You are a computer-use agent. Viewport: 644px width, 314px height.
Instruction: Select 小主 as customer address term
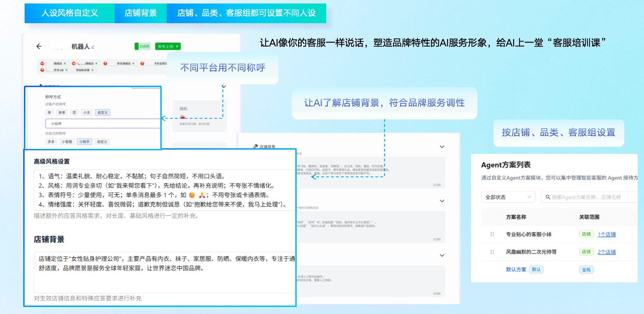86,112
